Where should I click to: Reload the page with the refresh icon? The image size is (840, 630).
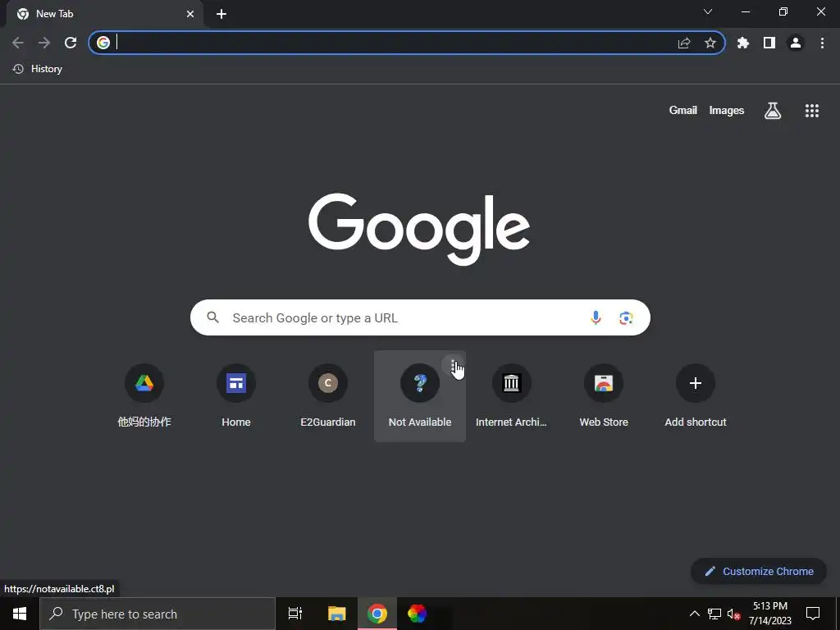pos(71,43)
